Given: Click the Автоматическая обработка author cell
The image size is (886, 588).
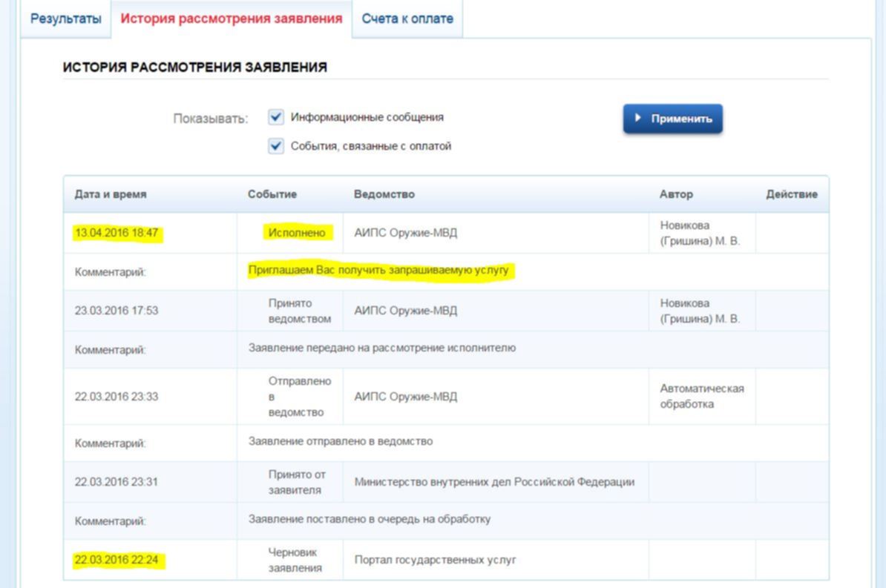Looking at the screenshot, I should [x=701, y=396].
